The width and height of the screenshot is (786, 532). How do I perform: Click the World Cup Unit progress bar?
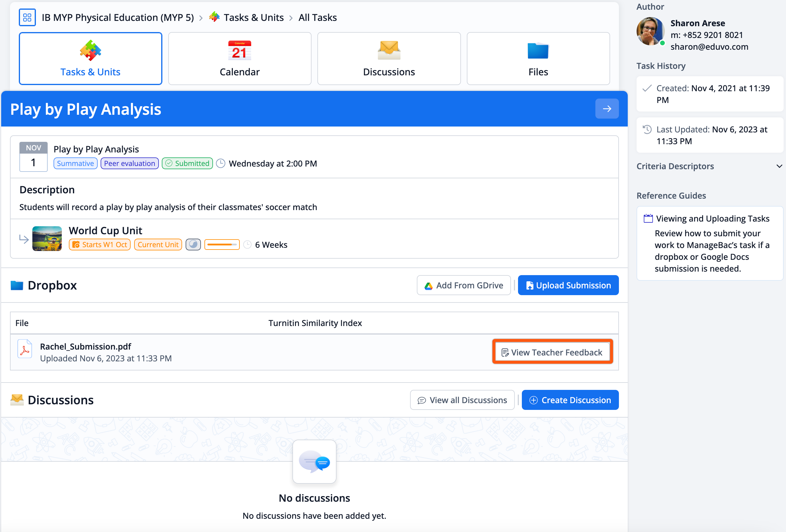222,244
